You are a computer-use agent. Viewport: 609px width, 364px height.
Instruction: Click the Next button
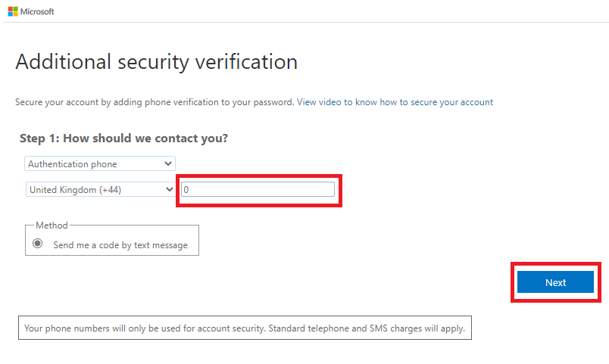pyautogui.click(x=555, y=282)
